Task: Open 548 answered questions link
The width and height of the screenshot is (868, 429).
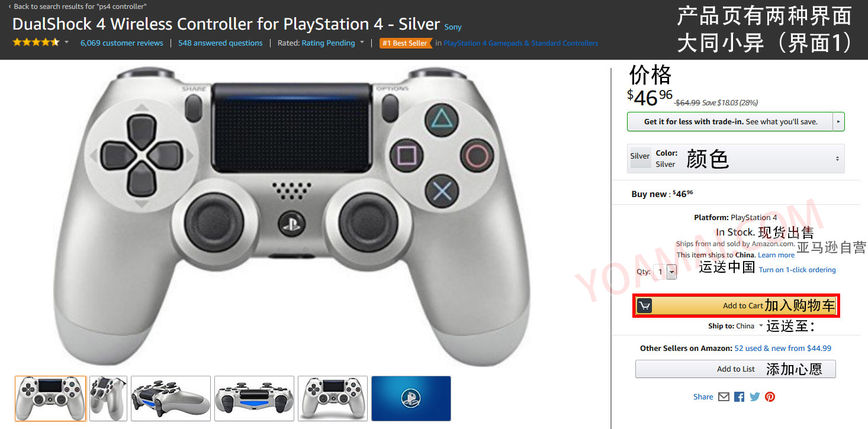Action: point(220,43)
